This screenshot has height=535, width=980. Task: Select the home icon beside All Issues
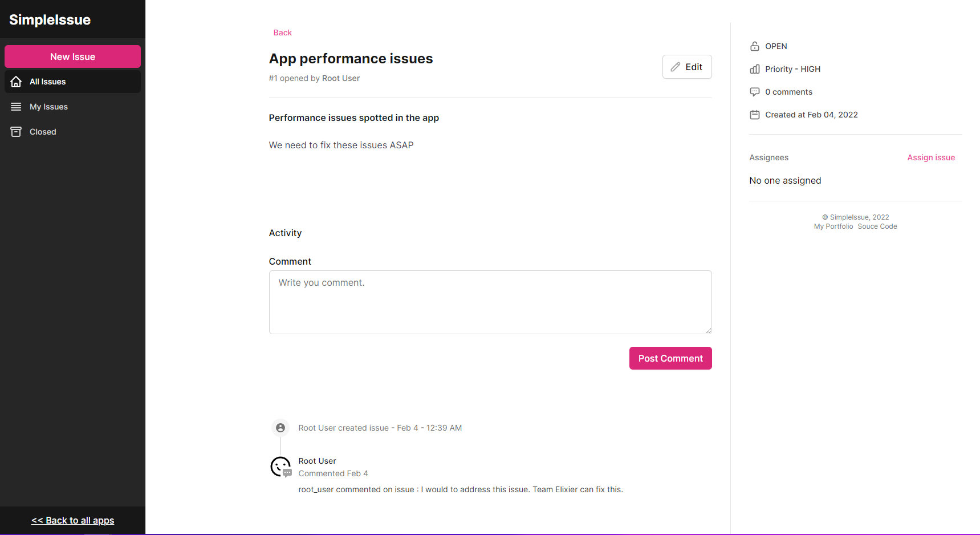(x=16, y=82)
